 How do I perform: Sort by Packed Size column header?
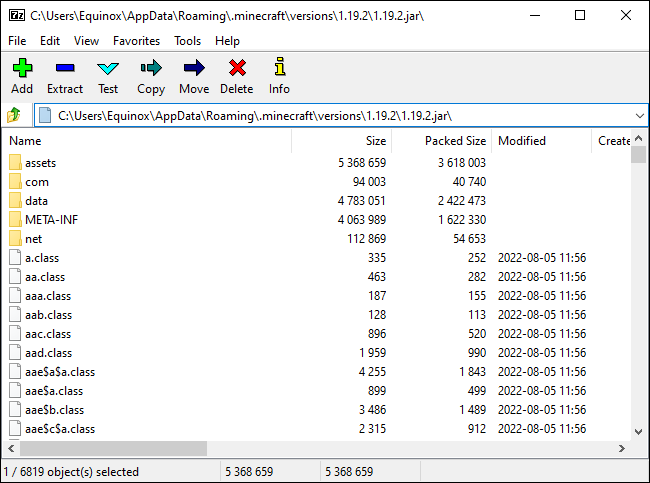(441, 141)
